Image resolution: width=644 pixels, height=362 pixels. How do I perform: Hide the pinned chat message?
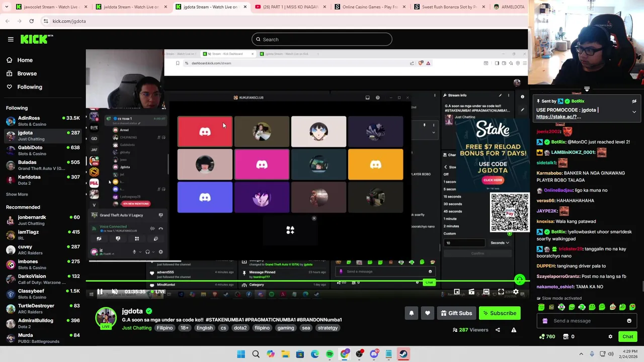(634, 101)
